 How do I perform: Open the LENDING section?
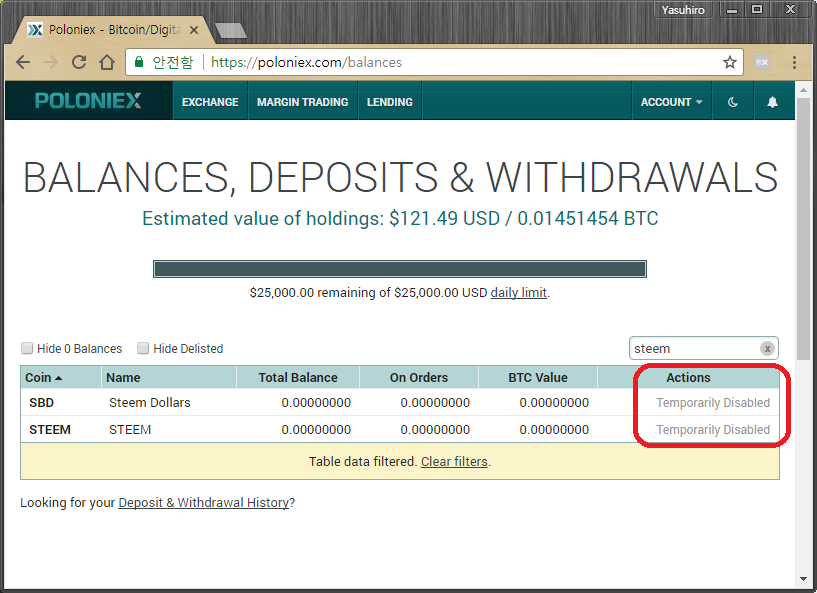point(390,102)
